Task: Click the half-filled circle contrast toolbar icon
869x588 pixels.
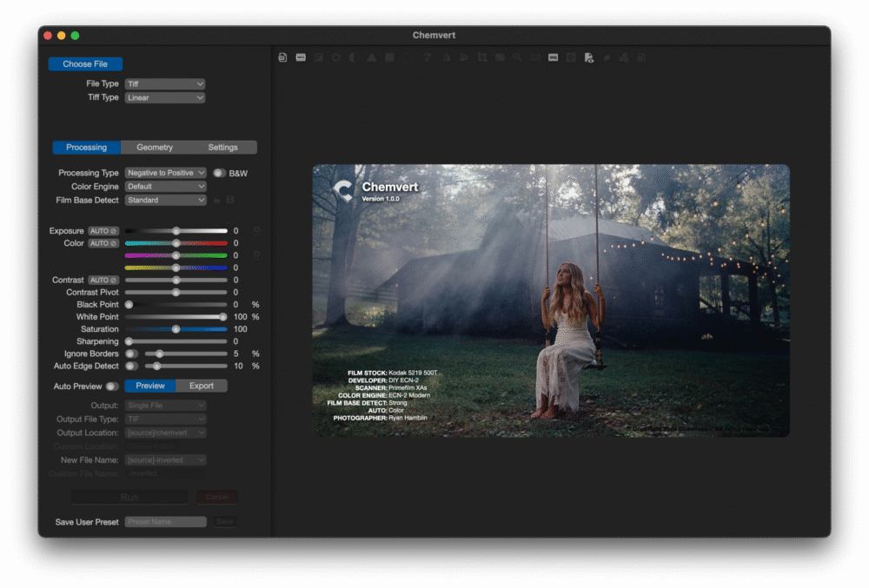Action: click(x=355, y=57)
